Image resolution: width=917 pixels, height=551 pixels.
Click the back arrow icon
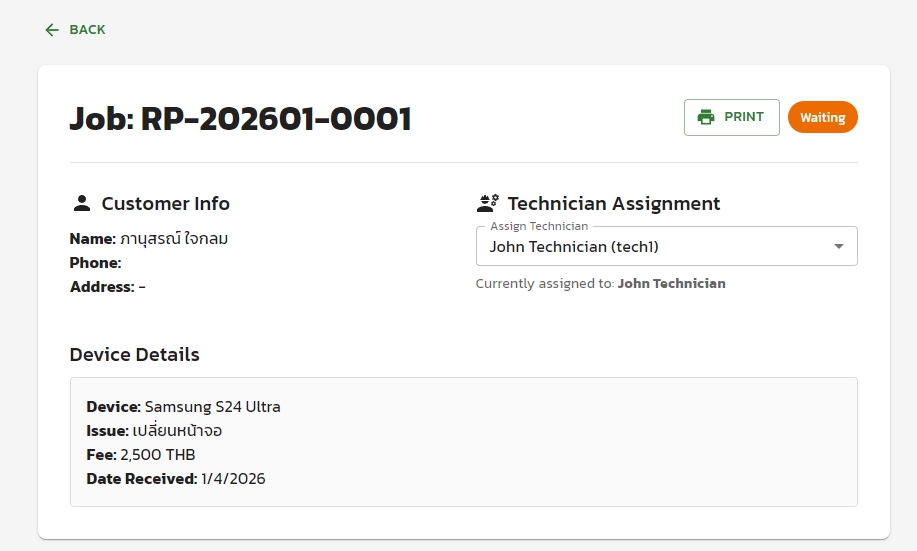tap(52, 30)
